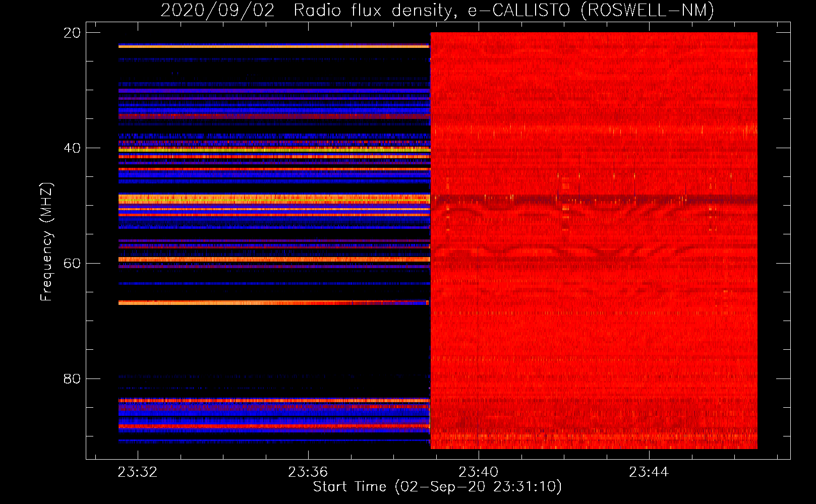
Task: Click the 23:44 time tick label
Action: (x=649, y=472)
